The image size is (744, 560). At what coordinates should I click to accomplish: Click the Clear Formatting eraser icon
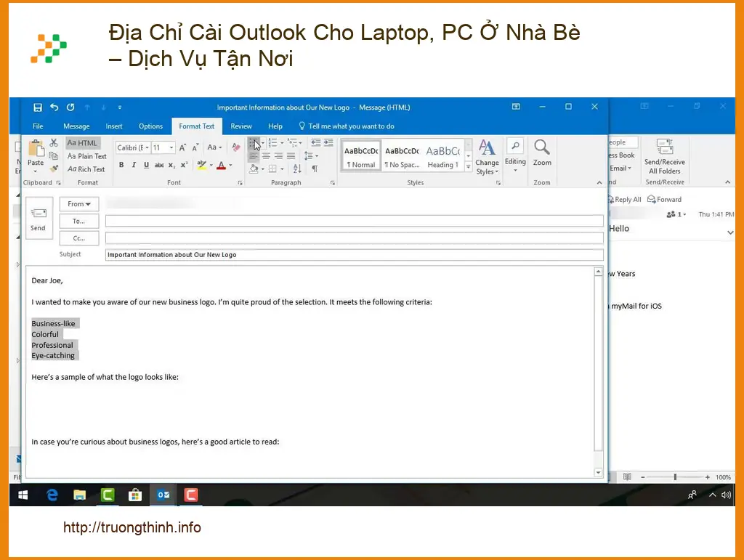[x=236, y=147]
